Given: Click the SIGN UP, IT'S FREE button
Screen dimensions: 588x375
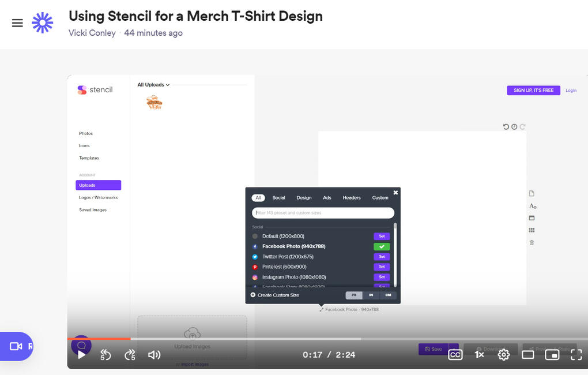Looking at the screenshot, I should point(533,91).
